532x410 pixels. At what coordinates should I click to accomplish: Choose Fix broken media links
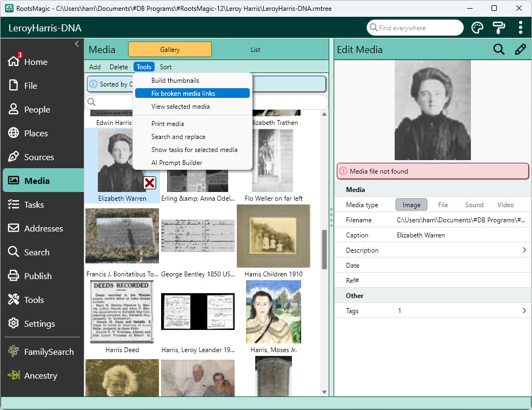[x=192, y=94]
